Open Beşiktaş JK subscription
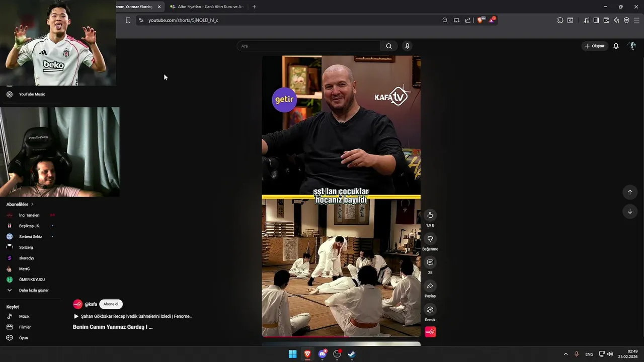644x362 pixels. [x=29, y=226]
